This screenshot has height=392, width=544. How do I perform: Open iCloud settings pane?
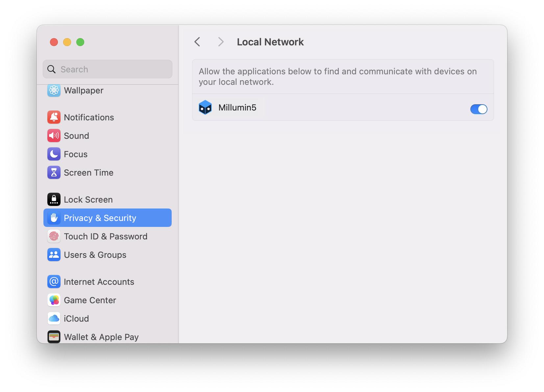click(x=76, y=319)
